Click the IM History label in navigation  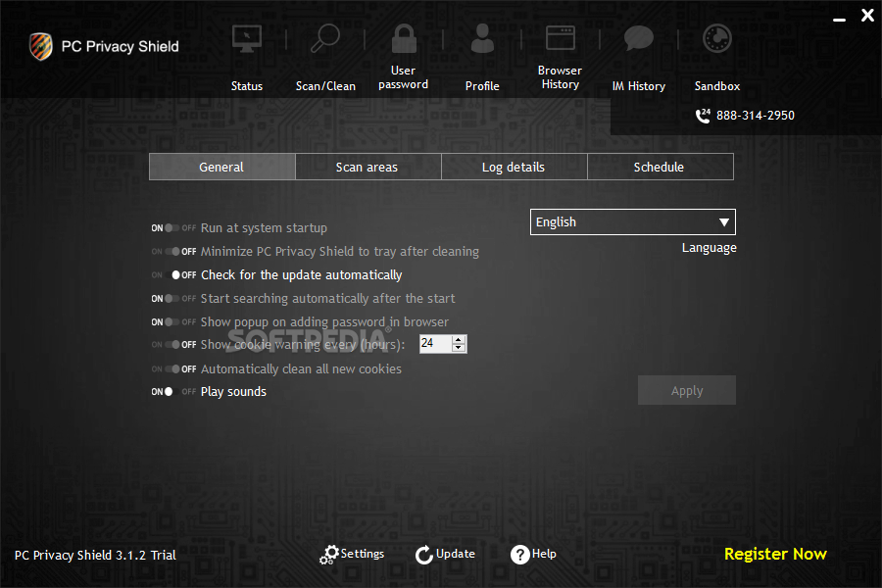pyautogui.click(x=638, y=86)
